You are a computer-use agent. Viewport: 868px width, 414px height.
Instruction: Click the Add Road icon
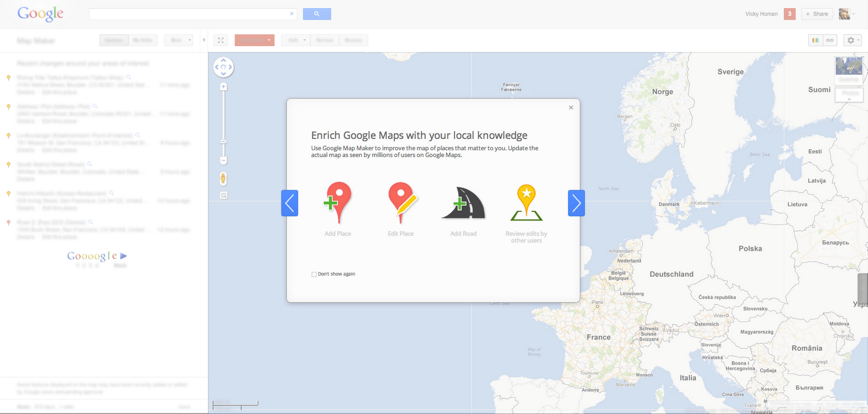pos(463,203)
